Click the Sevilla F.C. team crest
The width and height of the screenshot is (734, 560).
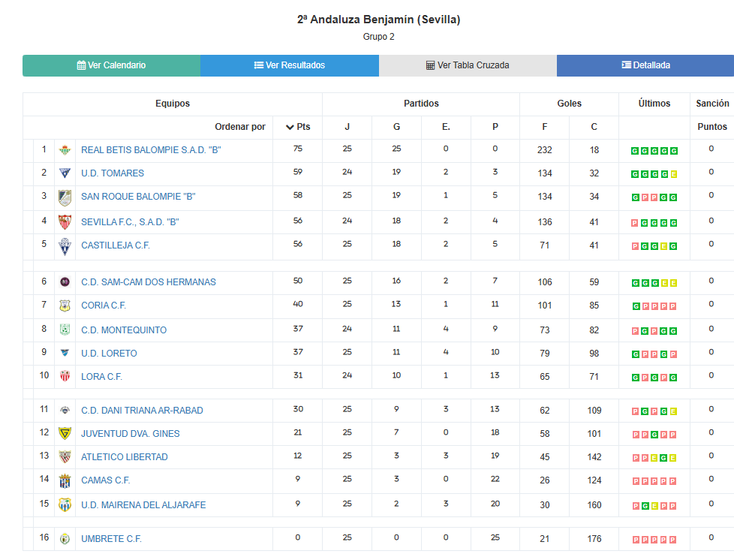[65, 222]
